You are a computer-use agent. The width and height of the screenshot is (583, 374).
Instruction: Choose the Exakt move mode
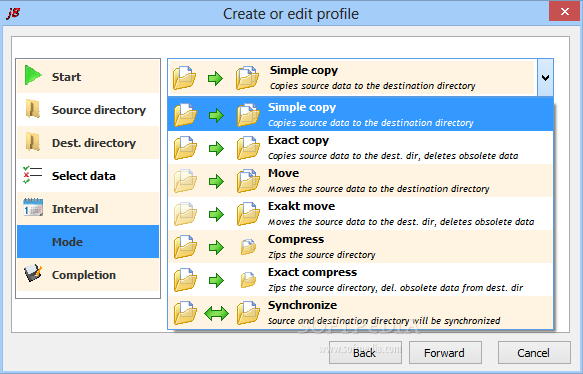click(x=361, y=214)
